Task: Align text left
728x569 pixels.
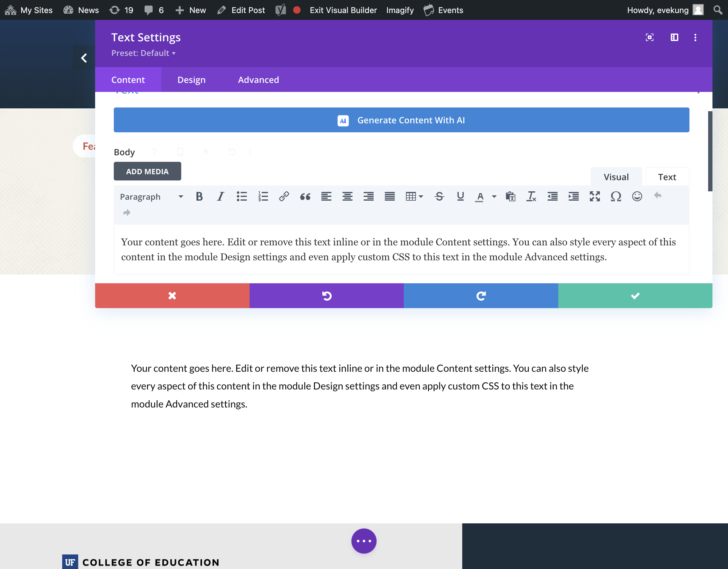Action: tap(326, 197)
